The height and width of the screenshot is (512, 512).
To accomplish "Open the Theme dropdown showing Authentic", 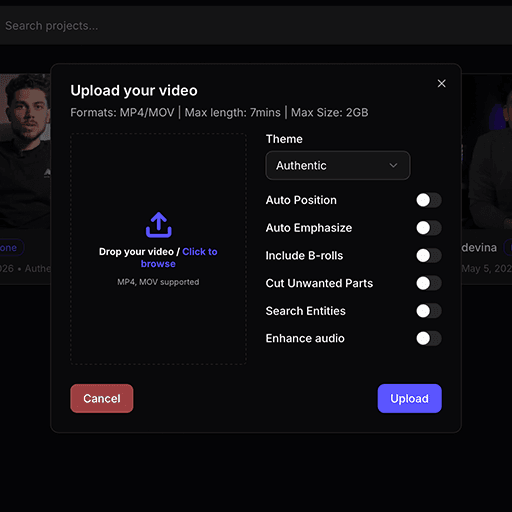I will 338,165.
